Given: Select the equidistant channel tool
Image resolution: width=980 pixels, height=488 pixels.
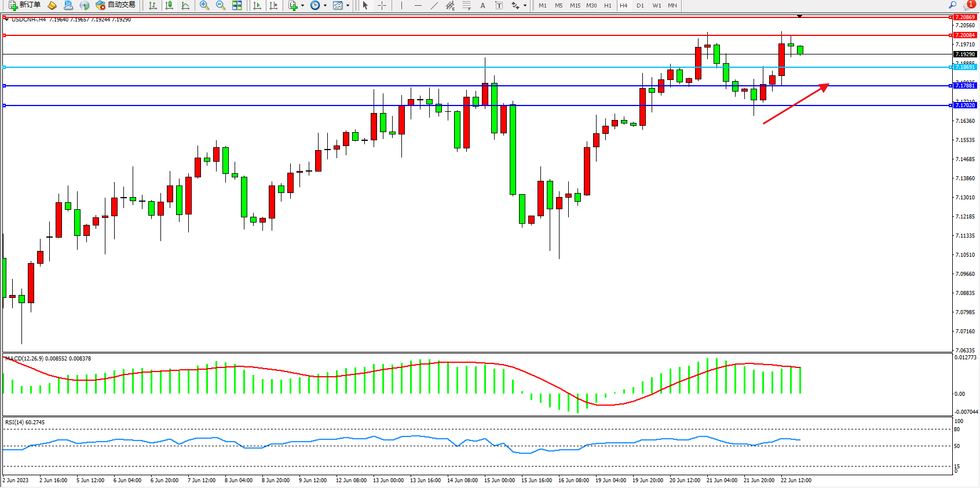Looking at the screenshot, I should (x=450, y=5).
